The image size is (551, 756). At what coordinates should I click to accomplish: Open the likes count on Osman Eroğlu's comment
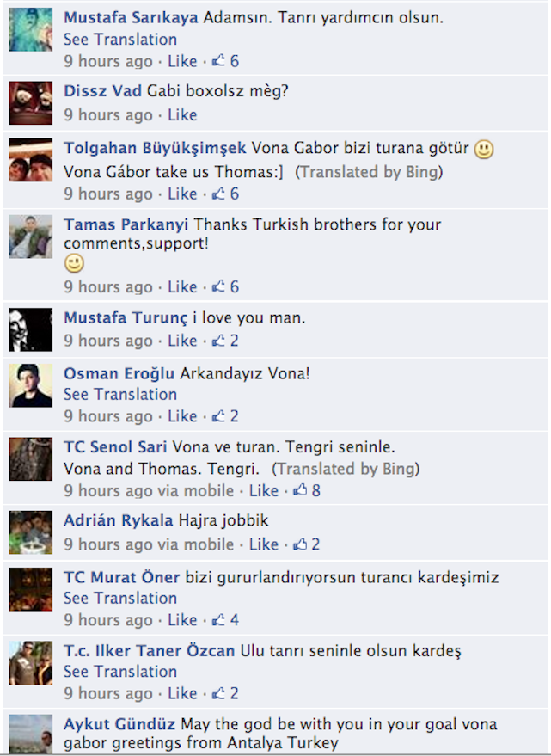click(225, 416)
